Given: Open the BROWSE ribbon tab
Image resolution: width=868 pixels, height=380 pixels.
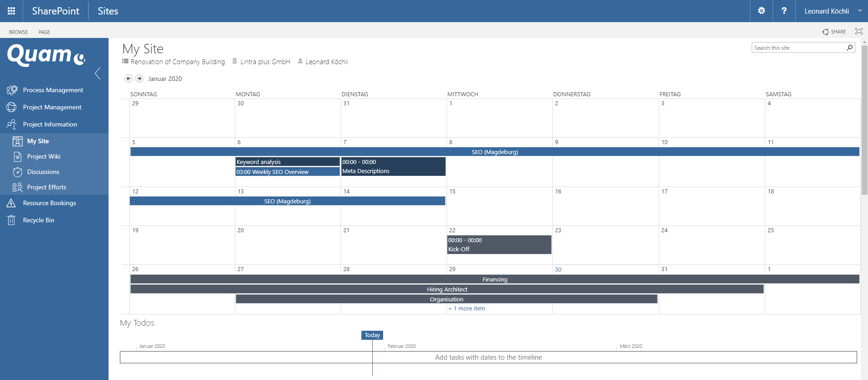Looking at the screenshot, I should click(x=19, y=32).
